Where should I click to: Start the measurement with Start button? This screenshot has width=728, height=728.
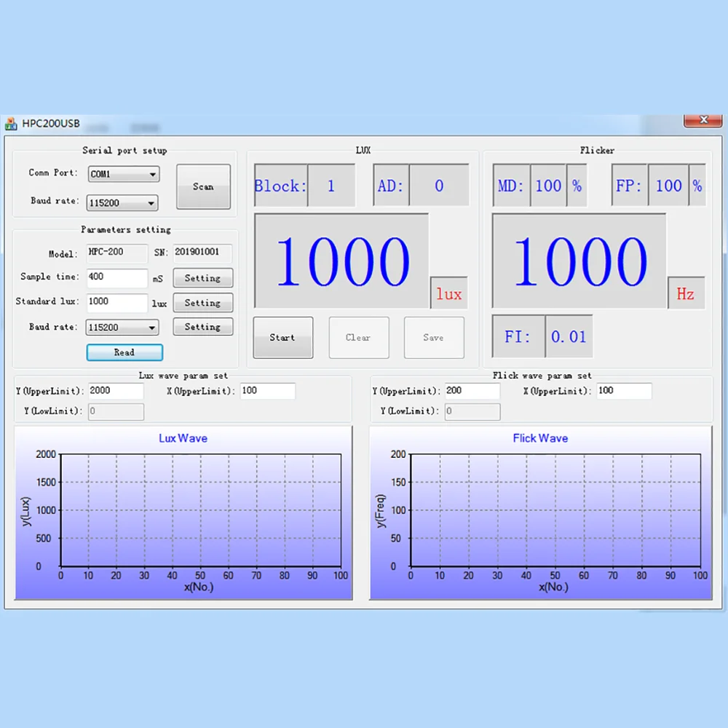[282, 338]
